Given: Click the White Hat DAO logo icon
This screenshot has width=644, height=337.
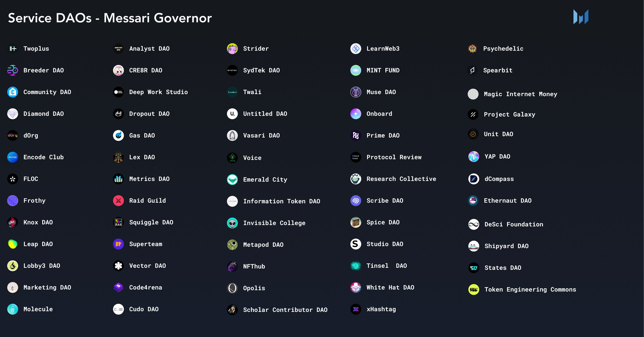Looking at the screenshot, I should click(356, 287).
